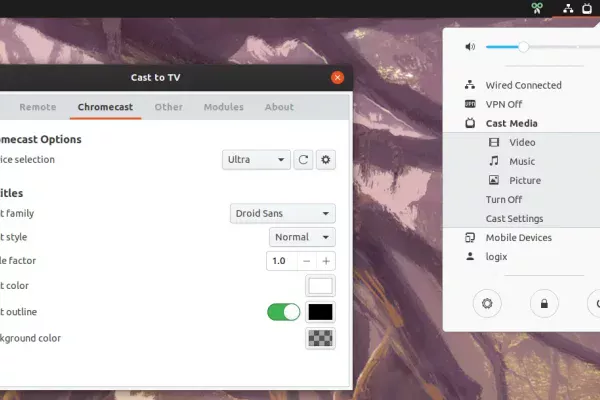Open the About tab

click(279, 107)
